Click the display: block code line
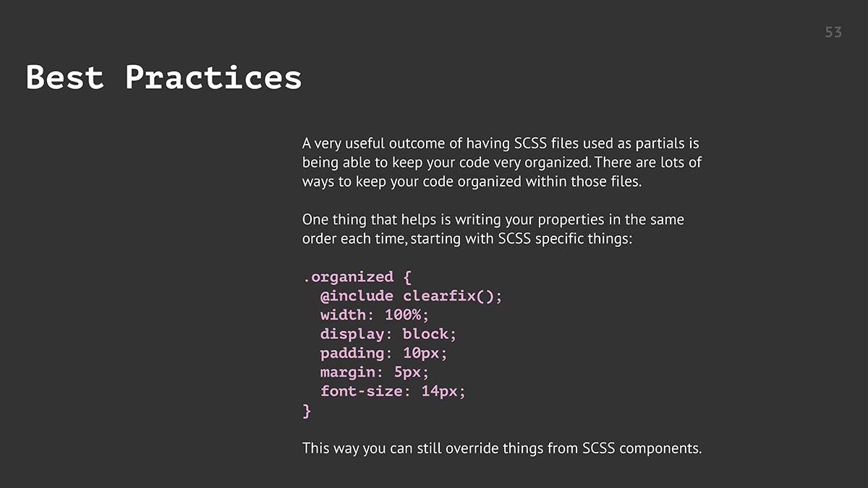The height and width of the screenshot is (488, 868). point(388,334)
